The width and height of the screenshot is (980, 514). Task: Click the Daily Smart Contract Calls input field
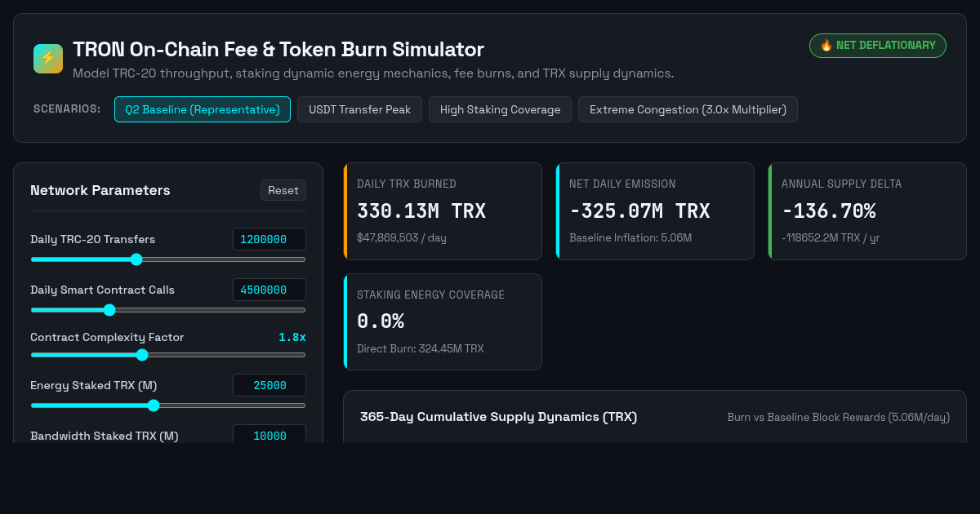269,290
